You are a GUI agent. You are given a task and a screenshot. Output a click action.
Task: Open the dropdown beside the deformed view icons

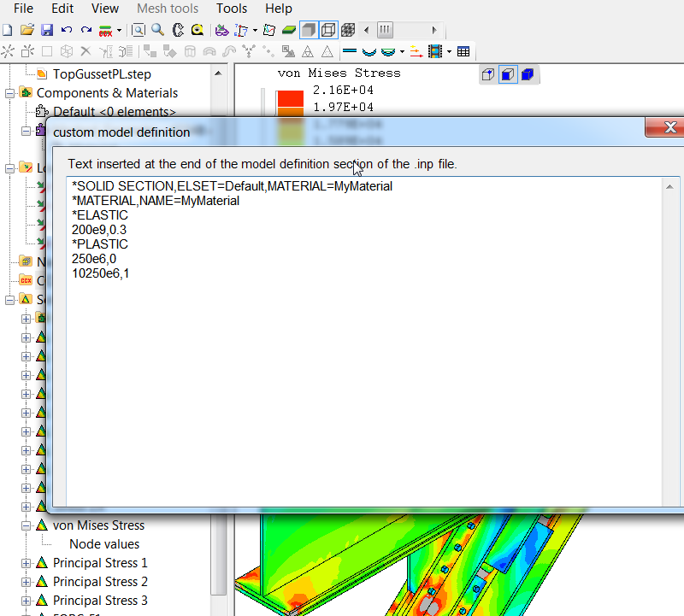402,51
